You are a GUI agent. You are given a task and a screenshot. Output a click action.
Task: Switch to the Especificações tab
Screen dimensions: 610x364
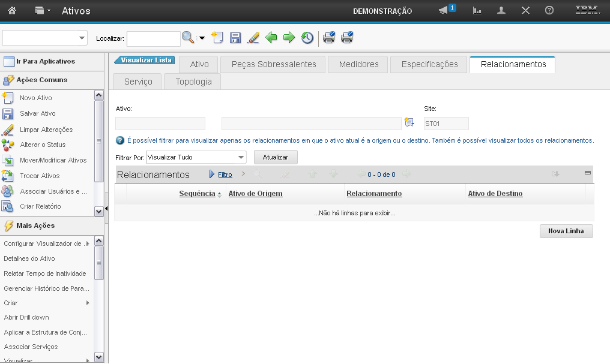tap(429, 64)
